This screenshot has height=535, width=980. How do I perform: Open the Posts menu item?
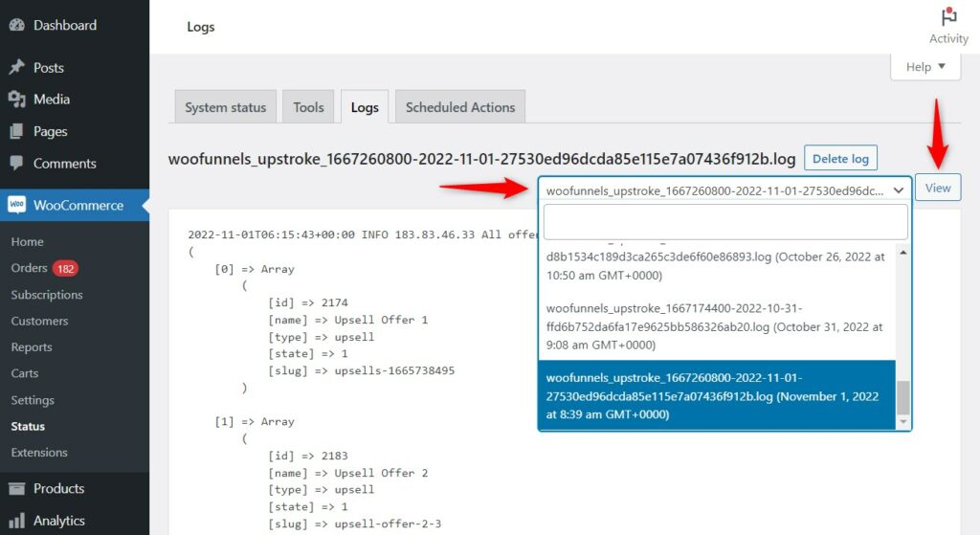[49, 68]
